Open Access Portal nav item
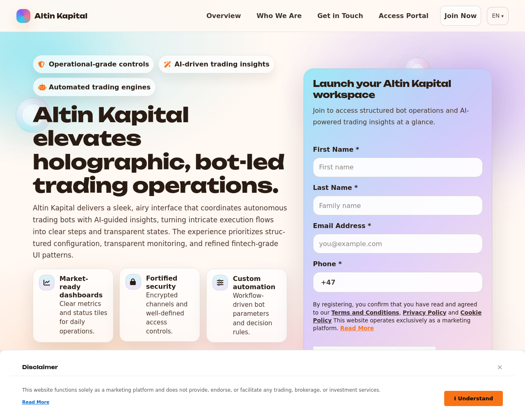 (403, 16)
